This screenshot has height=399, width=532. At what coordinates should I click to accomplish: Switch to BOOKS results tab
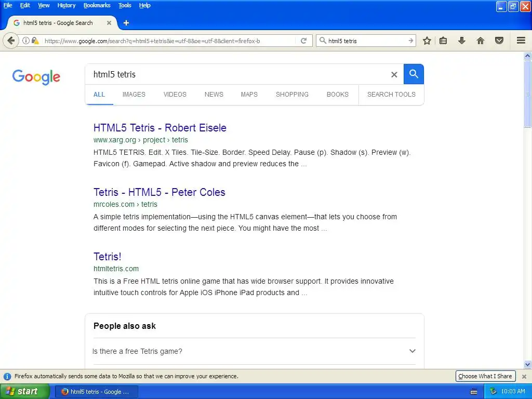(338, 95)
